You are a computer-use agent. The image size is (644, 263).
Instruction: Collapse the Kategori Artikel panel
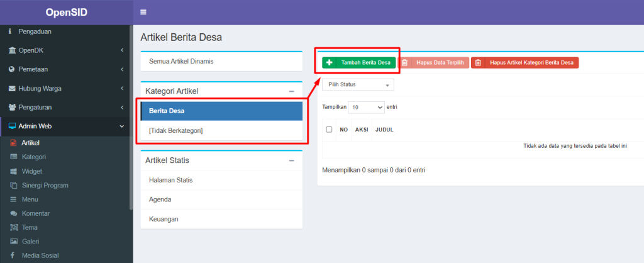coord(292,91)
